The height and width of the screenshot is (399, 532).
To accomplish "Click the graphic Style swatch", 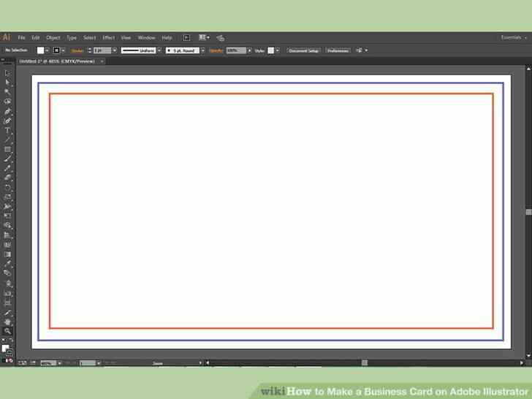I will click(270, 50).
